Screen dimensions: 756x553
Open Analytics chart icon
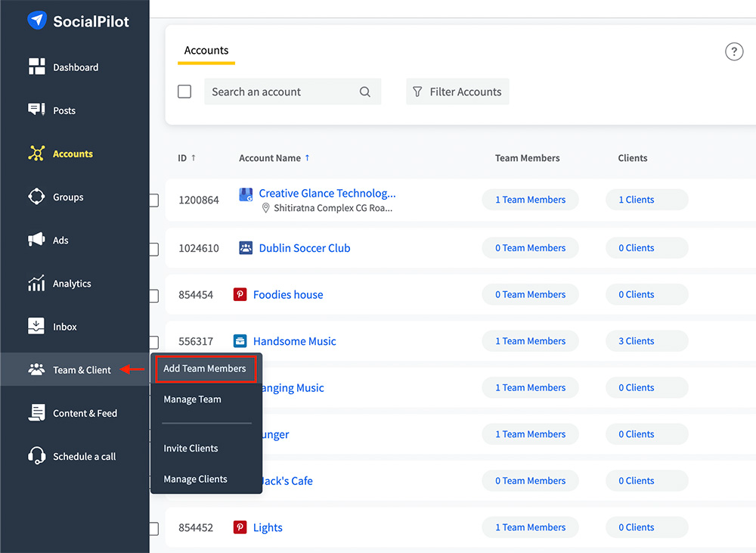pos(36,283)
